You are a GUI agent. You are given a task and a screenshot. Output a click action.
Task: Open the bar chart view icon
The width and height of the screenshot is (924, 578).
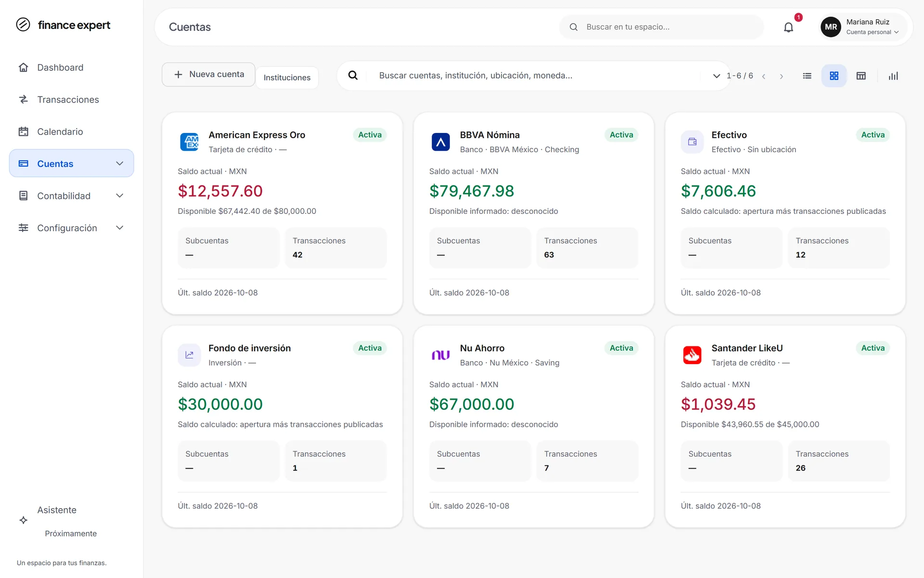(x=893, y=76)
